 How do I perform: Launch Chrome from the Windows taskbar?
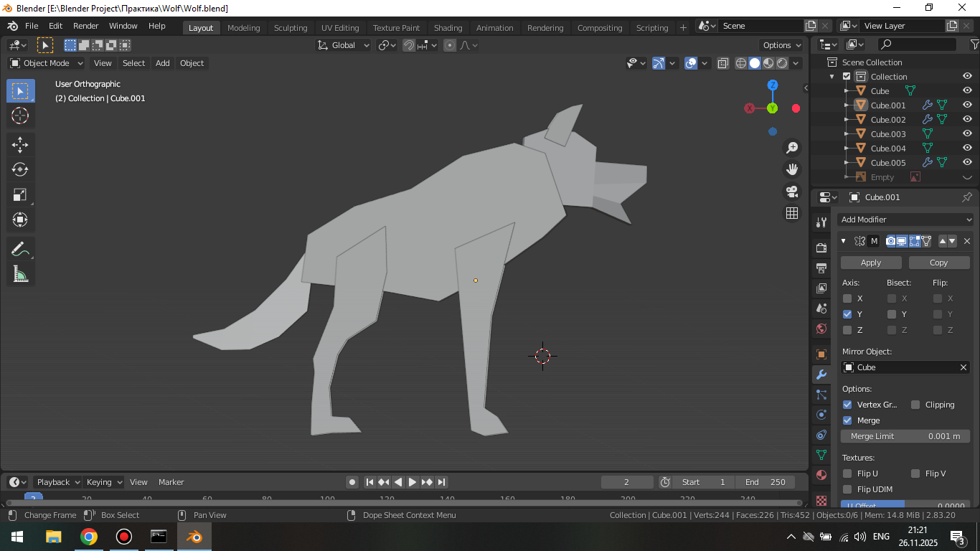coord(89,537)
